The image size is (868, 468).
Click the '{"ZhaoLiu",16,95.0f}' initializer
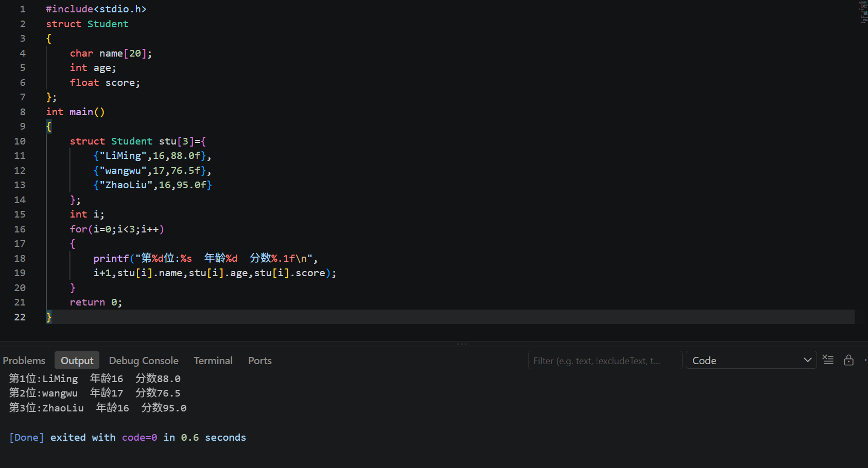pyautogui.click(x=152, y=185)
